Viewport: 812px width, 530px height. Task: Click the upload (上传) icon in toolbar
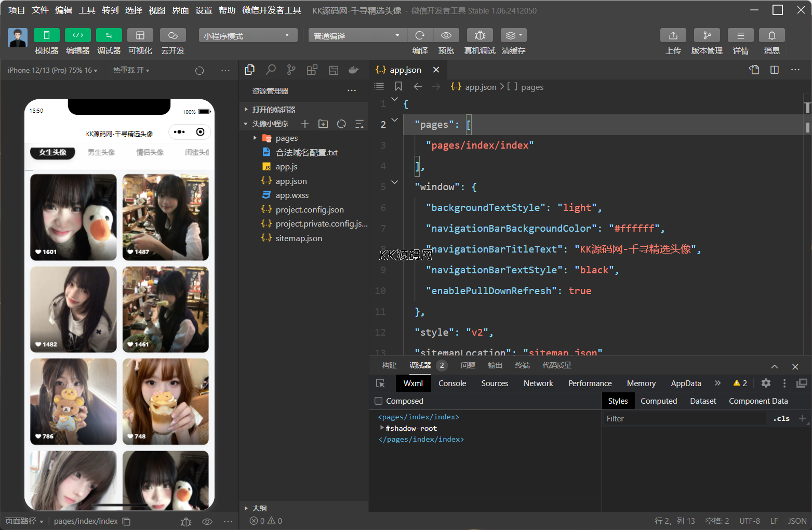pyautogui.click(x=673, y=35)
